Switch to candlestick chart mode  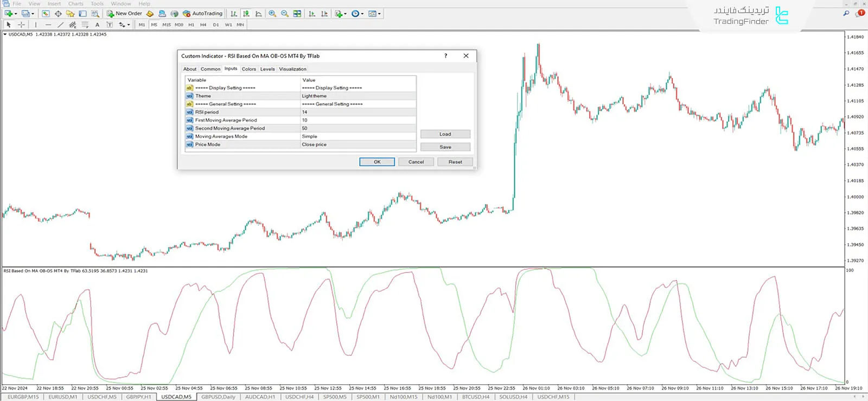coord(246,14)
